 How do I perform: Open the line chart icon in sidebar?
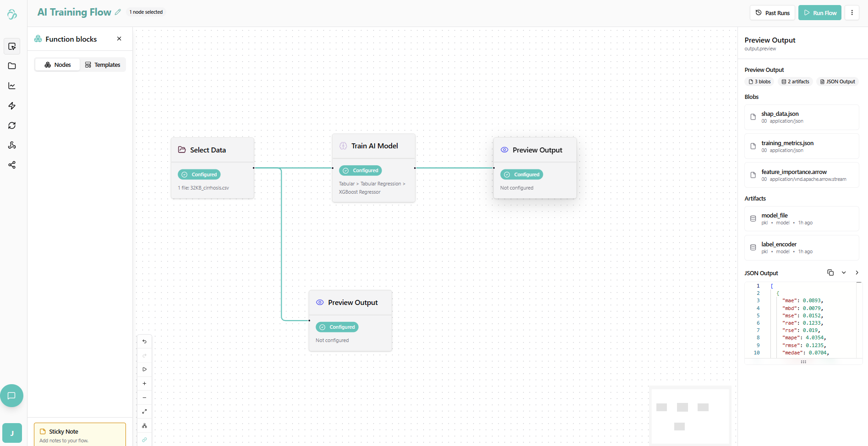(12, 86)
